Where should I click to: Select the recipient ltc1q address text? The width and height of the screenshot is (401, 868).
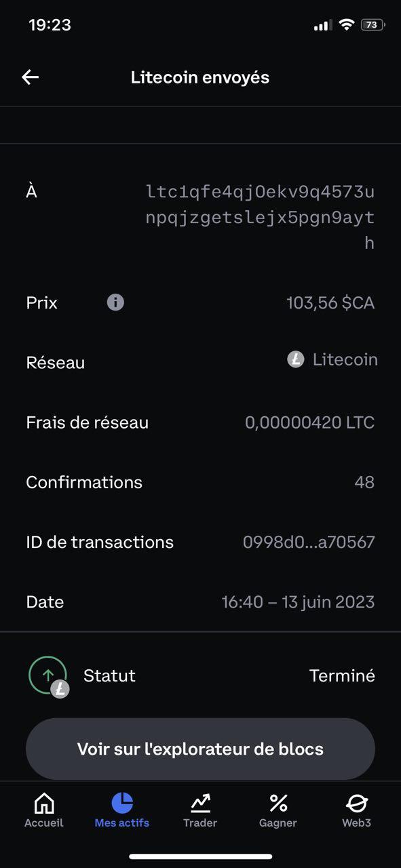[260, 217]
